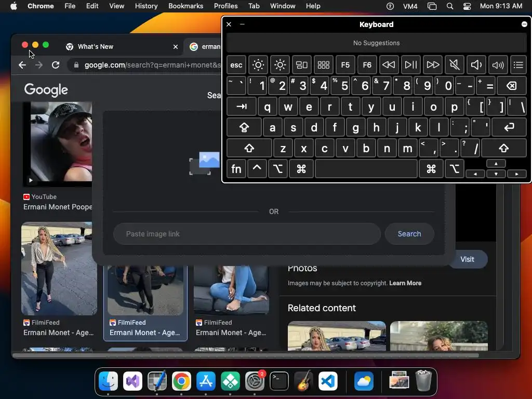The width and height of the screenshot is (532, 399).
Task: Click Chrome back navigation arrow
Action: pos(22,65)
